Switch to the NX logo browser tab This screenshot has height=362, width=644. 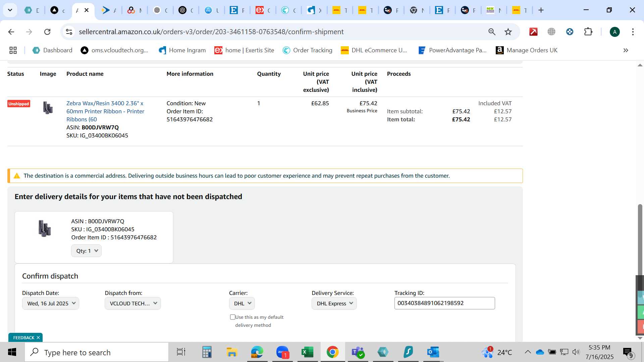coord(493,10)
